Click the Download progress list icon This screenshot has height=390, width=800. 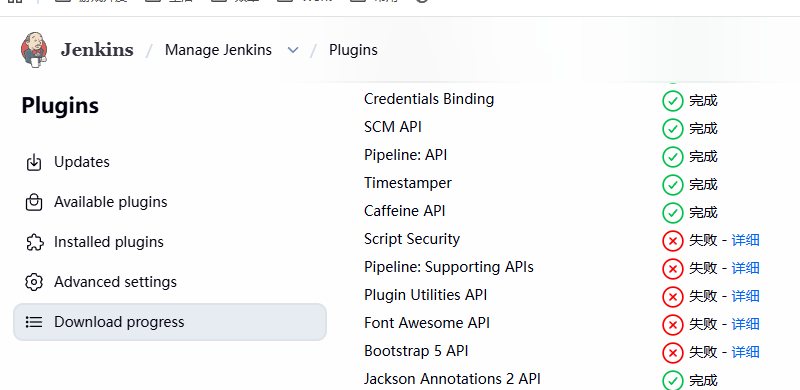coord(34,322)
